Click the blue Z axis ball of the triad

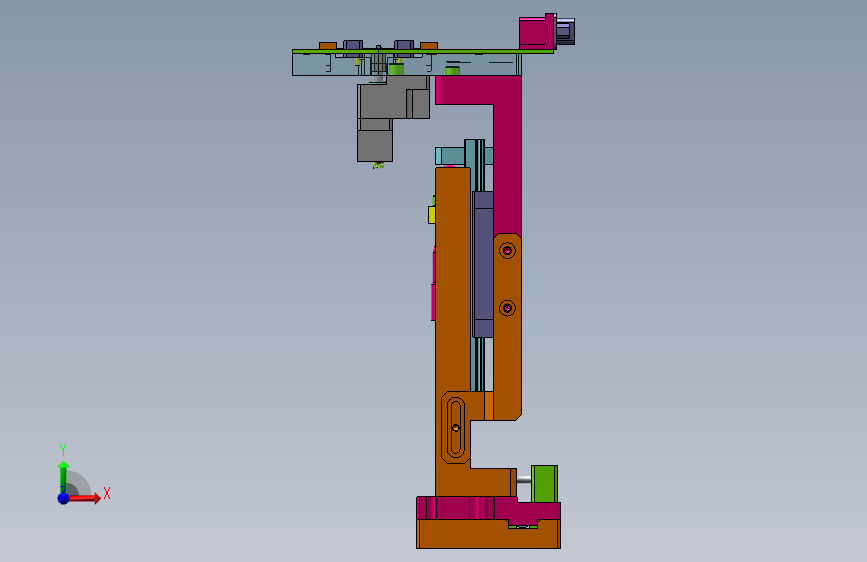coord(64,498)
